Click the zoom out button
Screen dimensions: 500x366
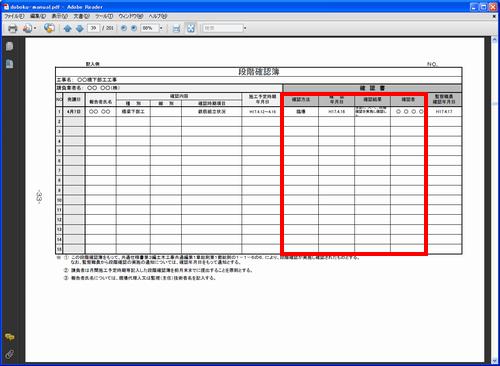(124, 28)
